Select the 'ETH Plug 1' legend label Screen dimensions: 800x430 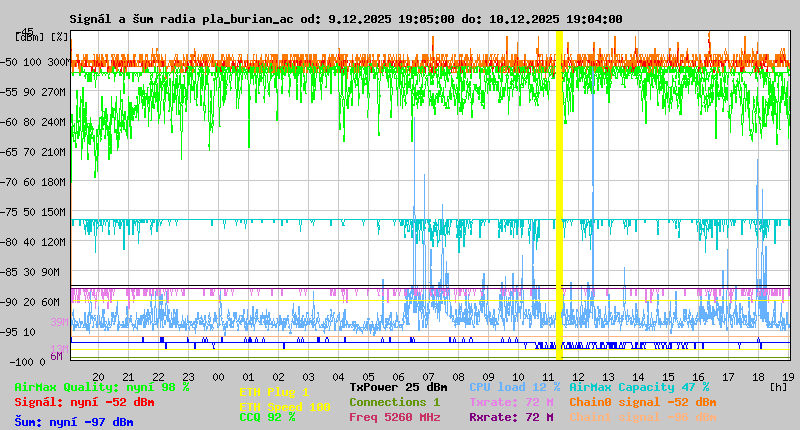(x=274, y=392)
